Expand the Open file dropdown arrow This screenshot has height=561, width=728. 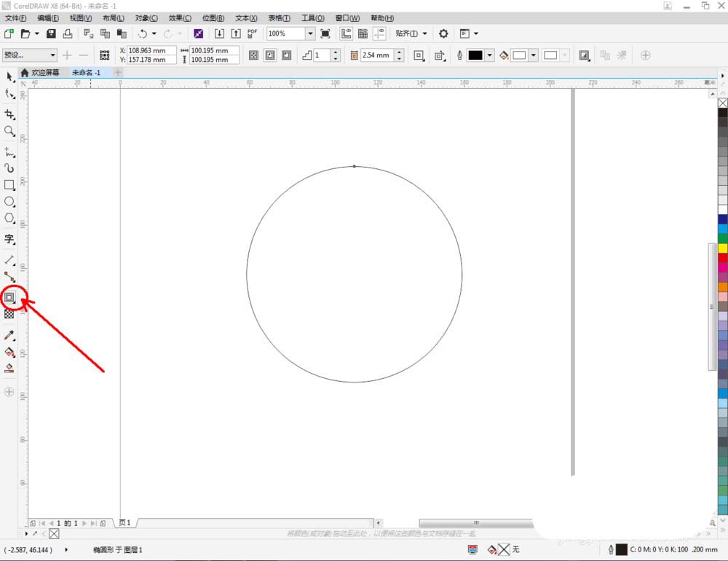(36, 34)
